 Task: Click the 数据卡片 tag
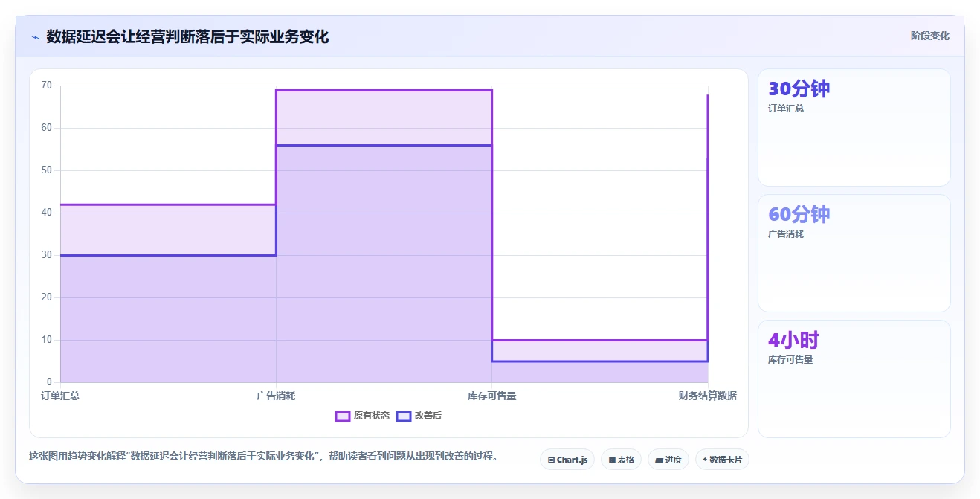coord(722,460)
